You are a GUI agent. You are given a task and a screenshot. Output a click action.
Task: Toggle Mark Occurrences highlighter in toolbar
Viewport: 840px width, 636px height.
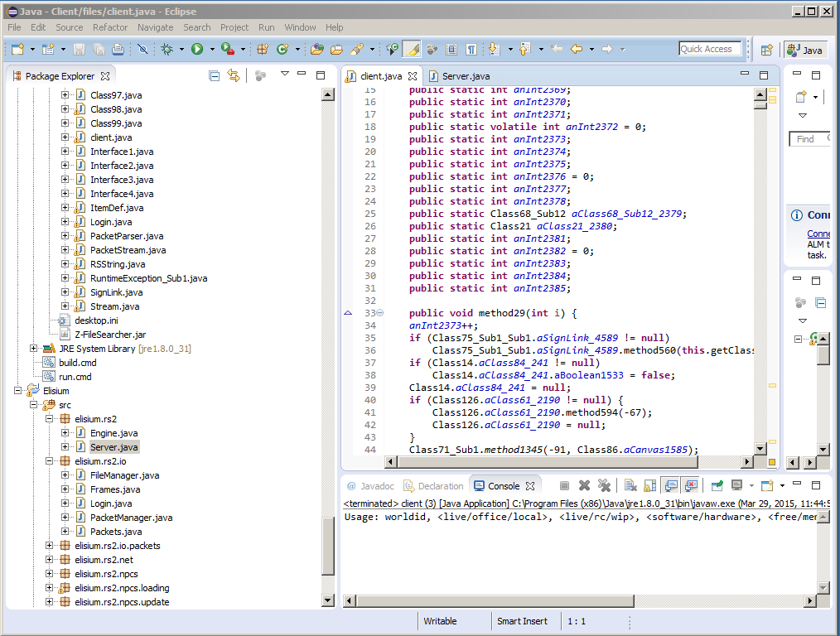[412, 50]
